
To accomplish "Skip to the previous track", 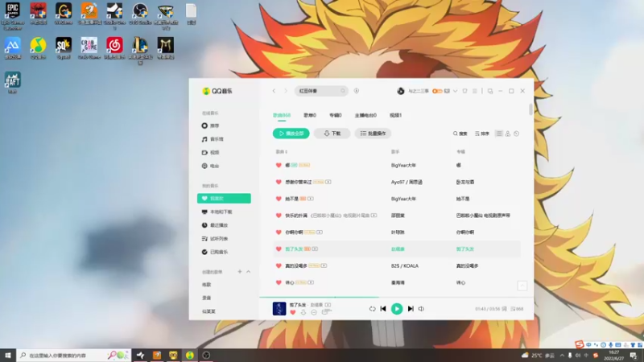I will click(x=383, y=309).
